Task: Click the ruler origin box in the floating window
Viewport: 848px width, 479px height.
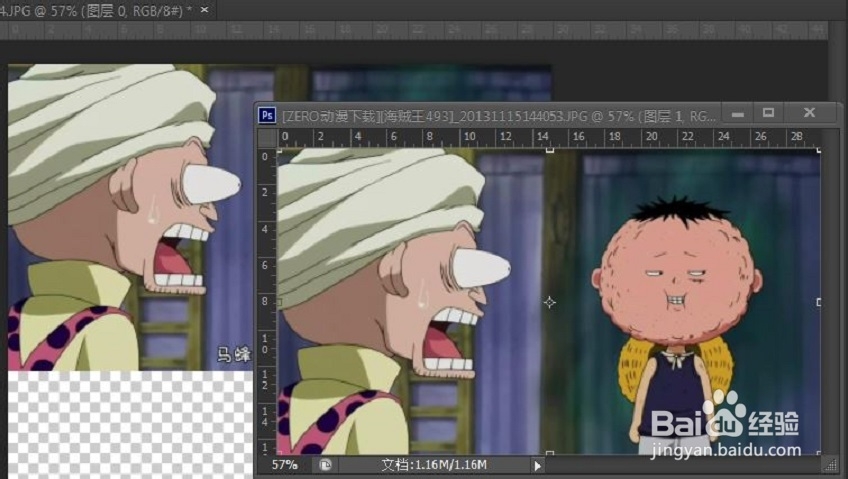Action: coord(267,137)
